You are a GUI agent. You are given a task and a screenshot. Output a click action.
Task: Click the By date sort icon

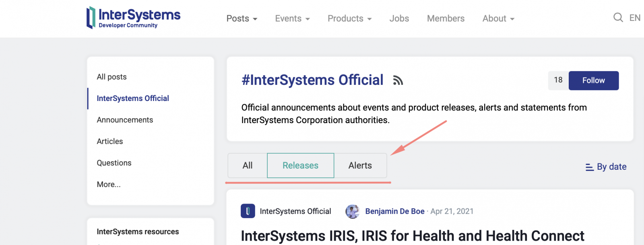(589, 167)
